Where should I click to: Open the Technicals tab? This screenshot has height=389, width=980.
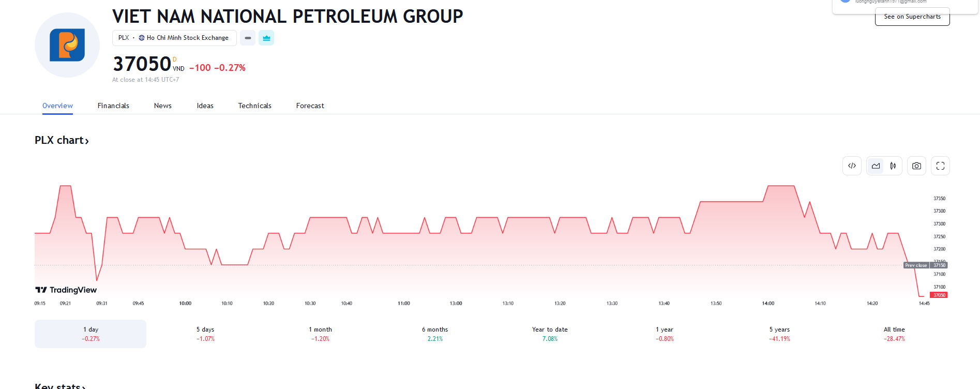coord(254,106)
